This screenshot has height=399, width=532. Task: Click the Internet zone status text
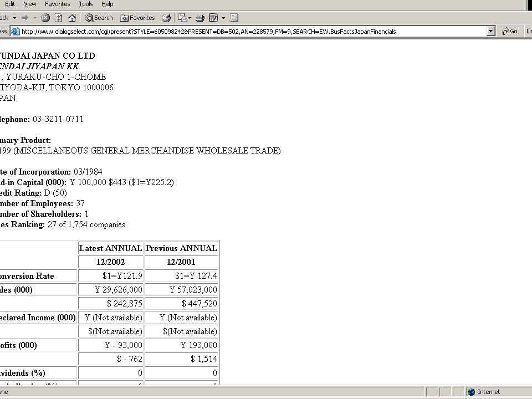(x=489, y=392)
